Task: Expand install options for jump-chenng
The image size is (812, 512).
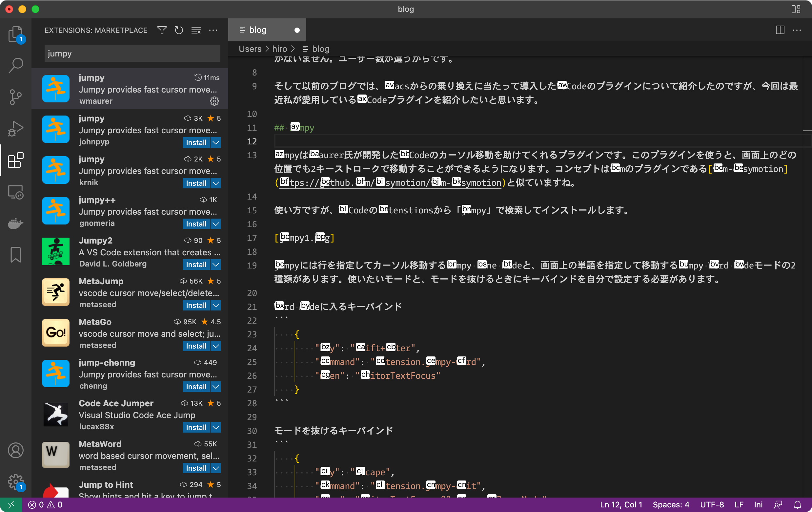Action: 216,387
